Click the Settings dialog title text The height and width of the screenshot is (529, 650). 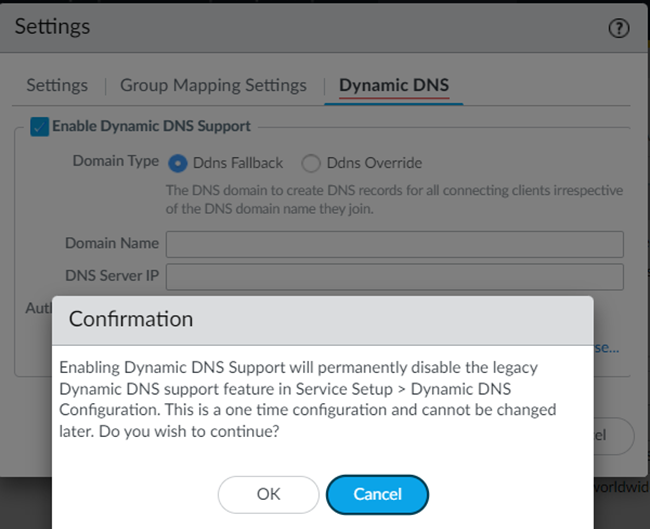click(x=52, y=27)
